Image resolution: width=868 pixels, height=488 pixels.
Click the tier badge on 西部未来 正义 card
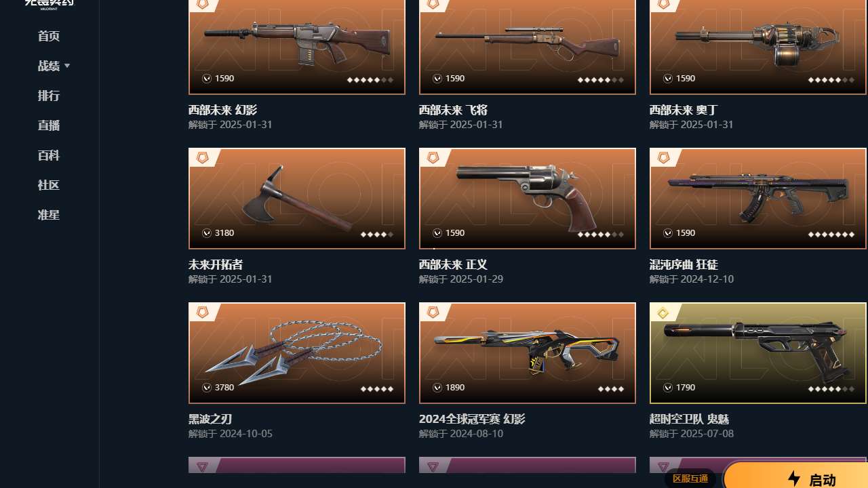(x=433, y=158)
